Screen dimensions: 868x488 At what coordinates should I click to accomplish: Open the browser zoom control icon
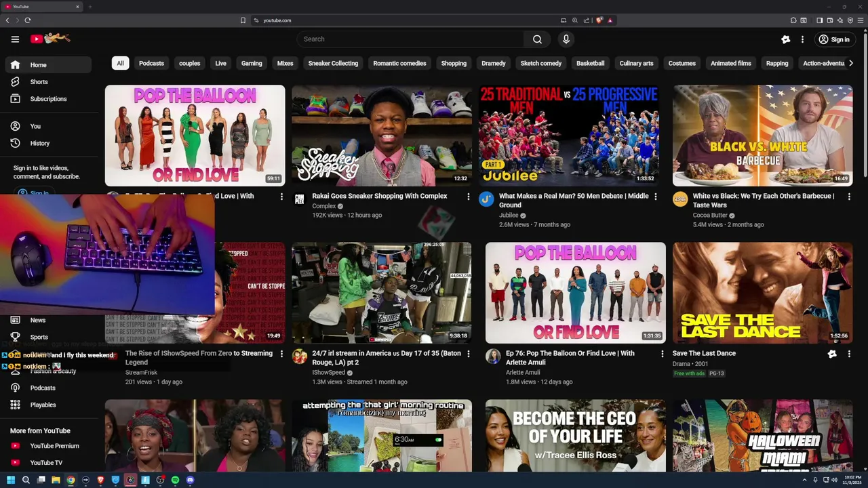coord(575,20)
